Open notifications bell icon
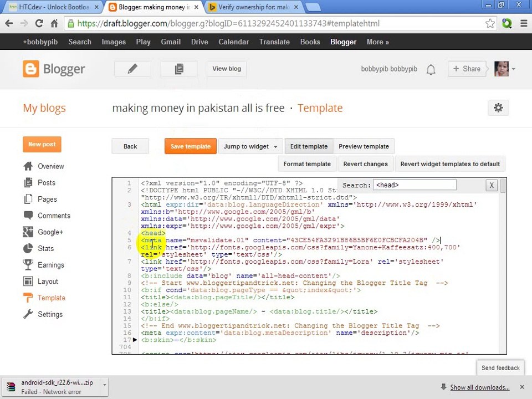The image size is (532, 399). [x=431, y=69]
